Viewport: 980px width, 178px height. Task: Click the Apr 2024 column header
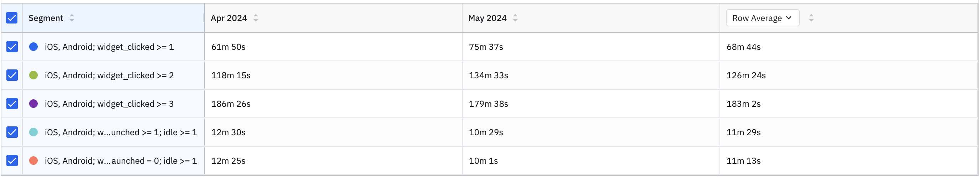tap(229, 18)
